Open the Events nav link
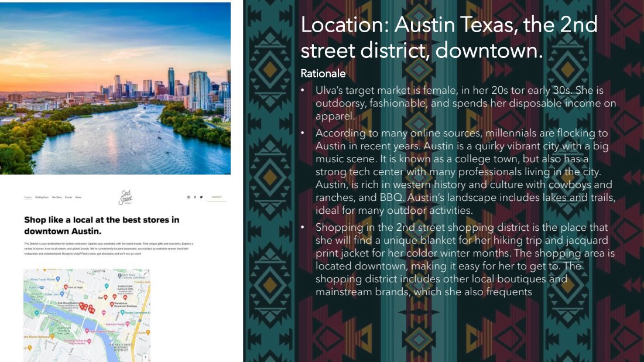 [x=68, y=197]
